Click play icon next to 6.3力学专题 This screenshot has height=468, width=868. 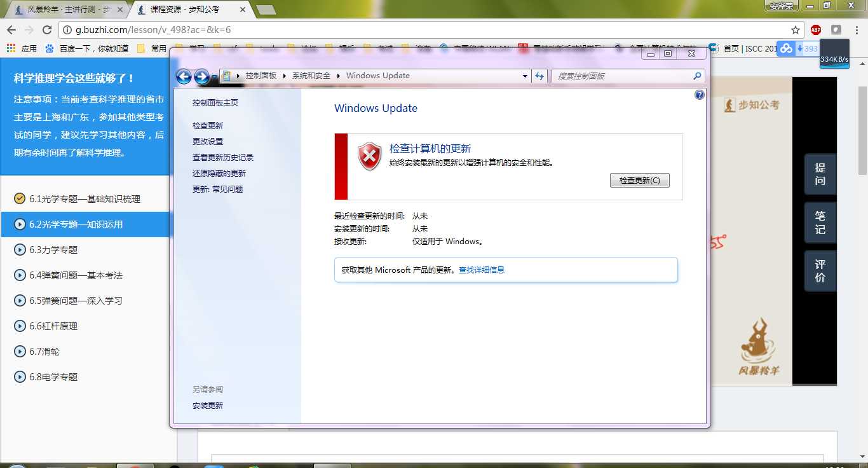coord(20,250)
